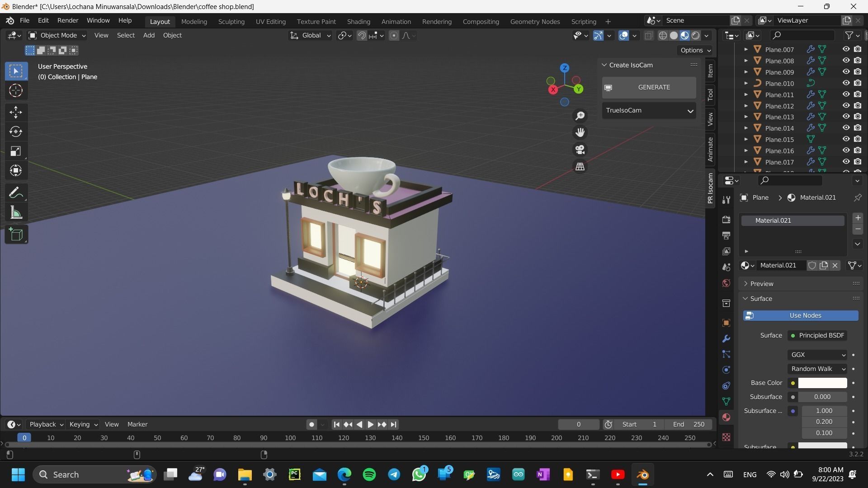Screen dimensions: 868x488
Task: Select the Measure tool
Action: pyautogui.click(x=16, y=212)
